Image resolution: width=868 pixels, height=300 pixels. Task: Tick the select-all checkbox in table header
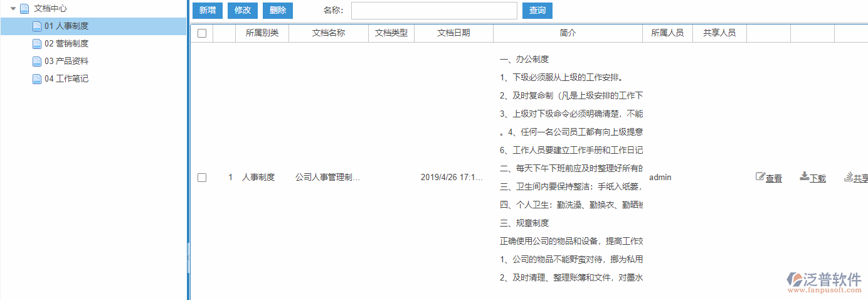tap(202, 33)
